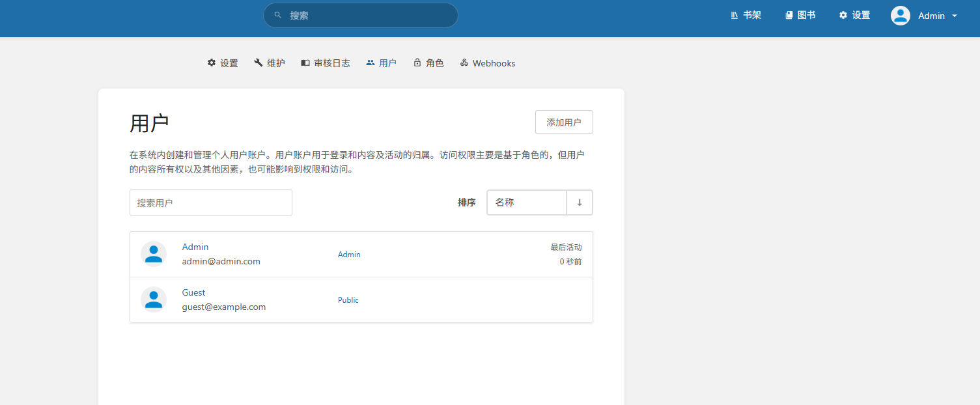Select the 用户 users tab

coord(381,63)
